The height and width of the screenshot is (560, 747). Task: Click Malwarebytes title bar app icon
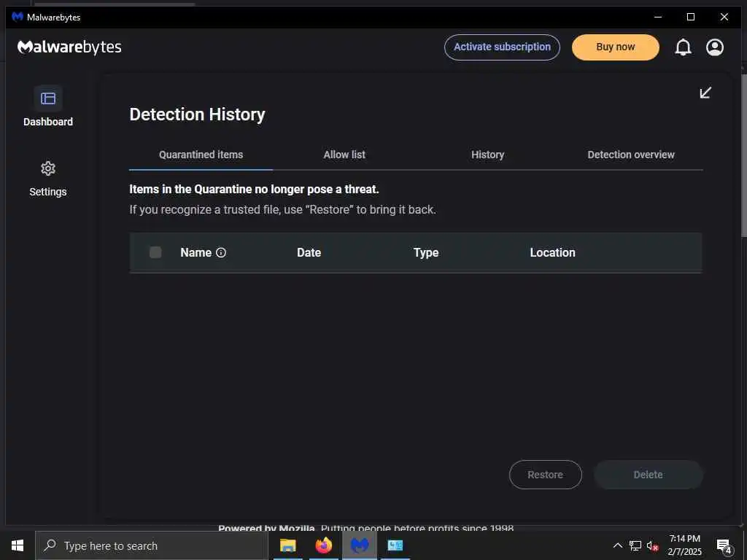pos(18,17)
